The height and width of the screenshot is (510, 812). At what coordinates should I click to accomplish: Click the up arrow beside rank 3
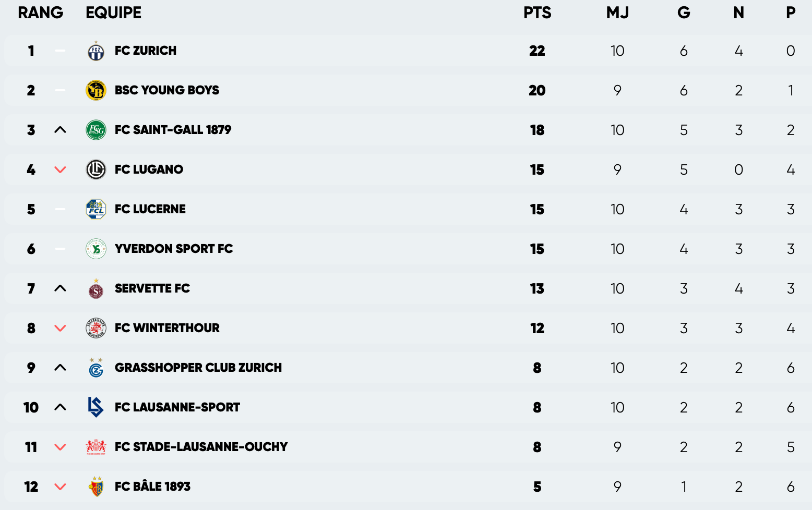coord(60,130)
